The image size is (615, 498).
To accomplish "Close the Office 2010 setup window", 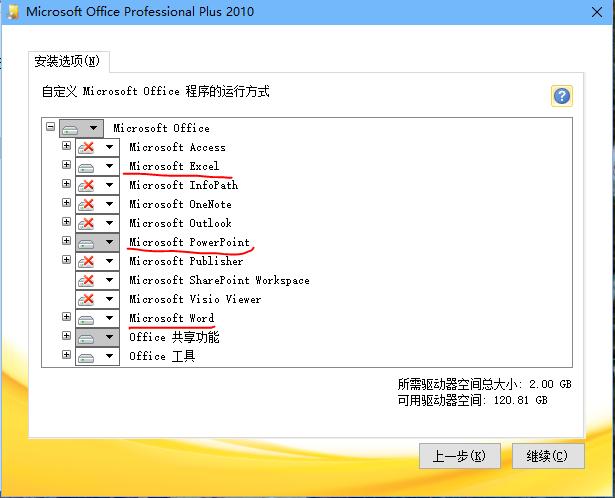I will click(x=597, y=12).
